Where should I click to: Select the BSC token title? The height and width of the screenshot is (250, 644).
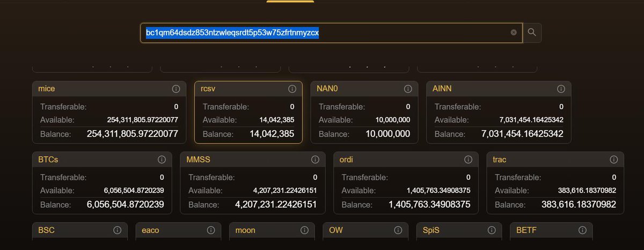coord(46,230)
